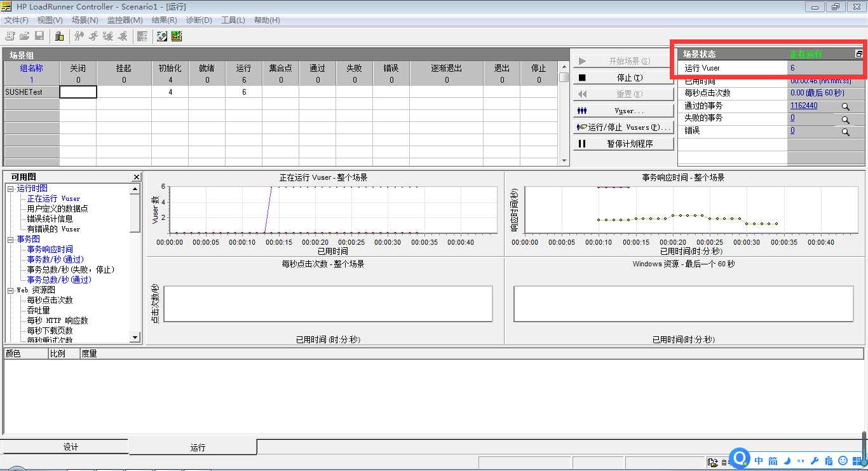Image resolution: width=868 pixels, height=471 pixels.
Task: Open passed transactions link 1162440
Action: (x=804, y=106)
